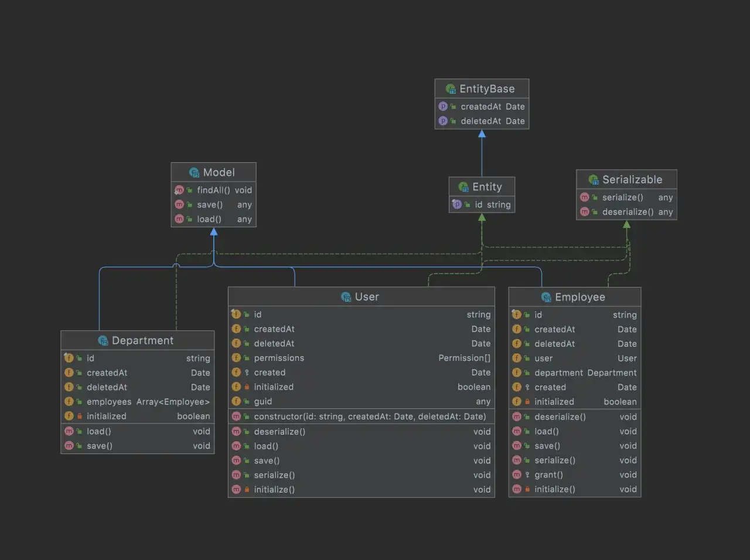Click property icon beside createdAt in EntityBase

(x=443, y=107)
